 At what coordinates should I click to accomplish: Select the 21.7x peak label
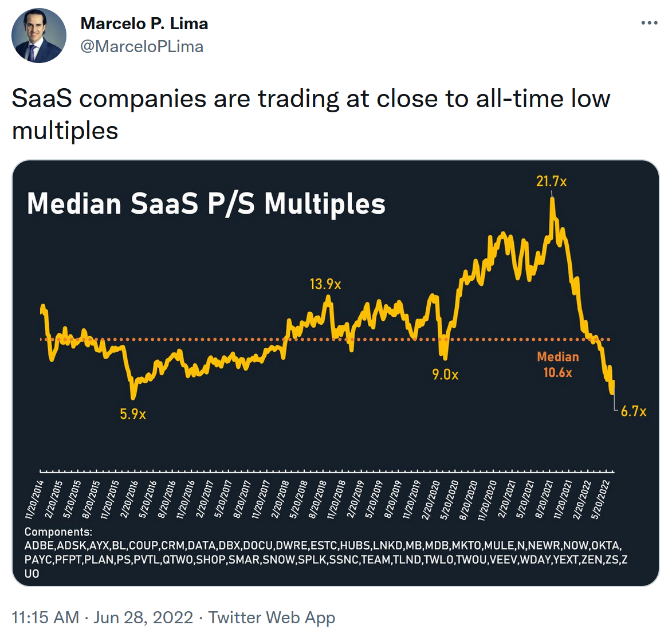tap(551, 182)
